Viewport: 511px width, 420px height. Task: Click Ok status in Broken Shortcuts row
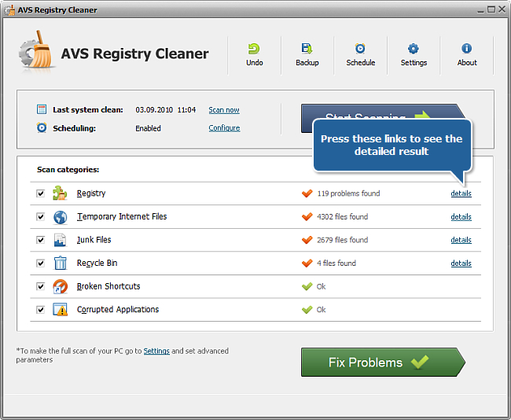click(x=321, y=286)
